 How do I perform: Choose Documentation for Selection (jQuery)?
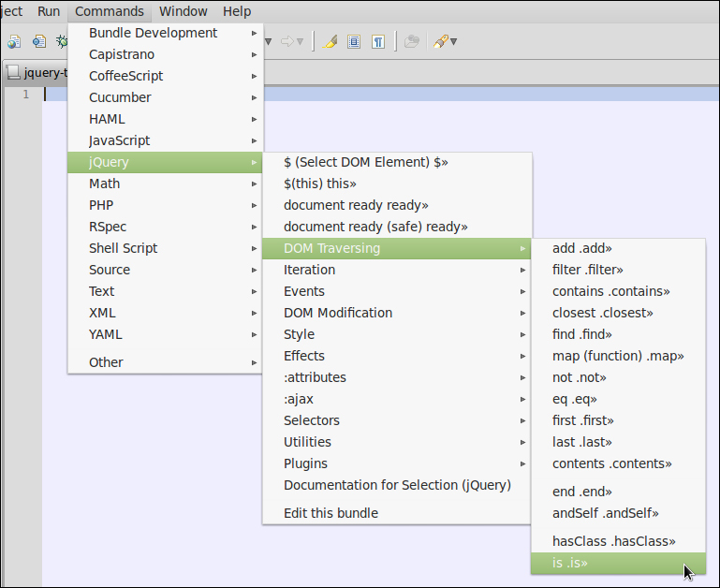pyautogui.click(x=397, y=486)
